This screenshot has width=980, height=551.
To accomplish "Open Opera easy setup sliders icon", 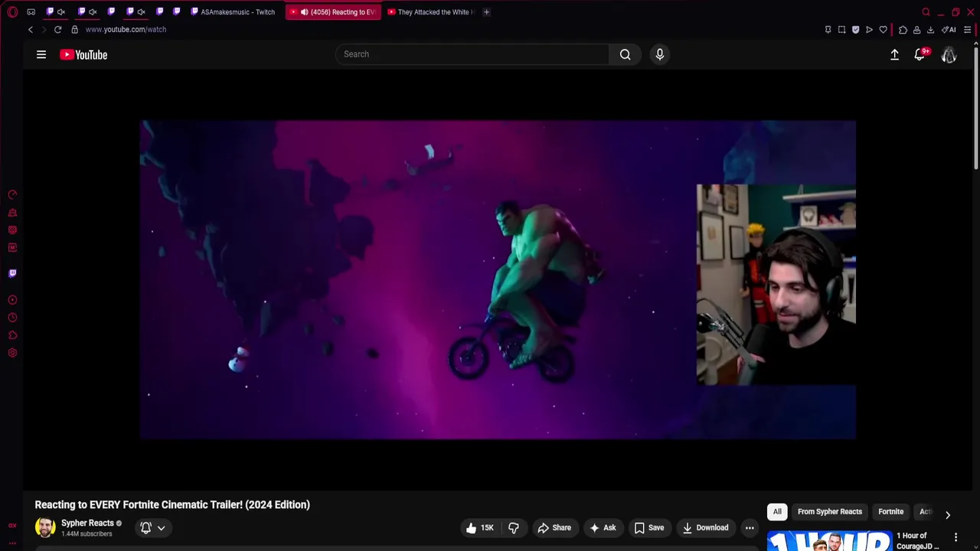I will 968,30.
